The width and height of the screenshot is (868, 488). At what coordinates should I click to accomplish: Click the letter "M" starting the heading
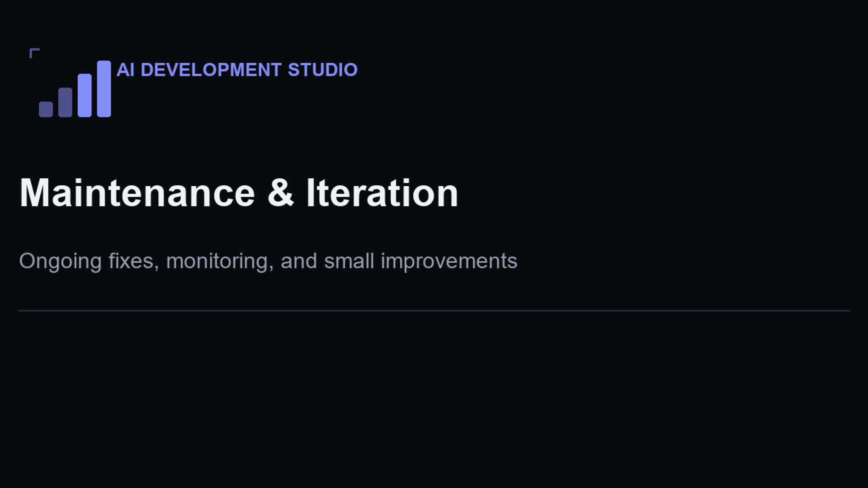tap(33, 193)
